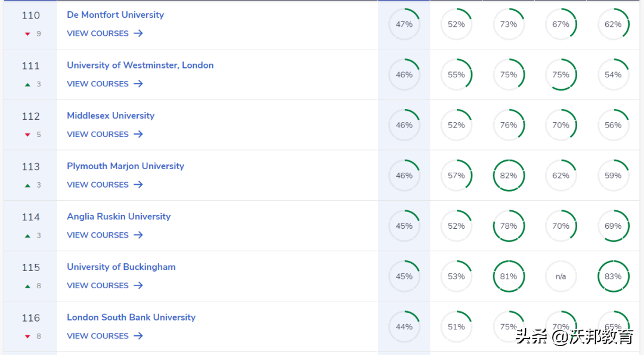The width and height of the screenshot is (644, 355).
Task: Select Anglia Ruskin University name
Action: pos(119,217)
